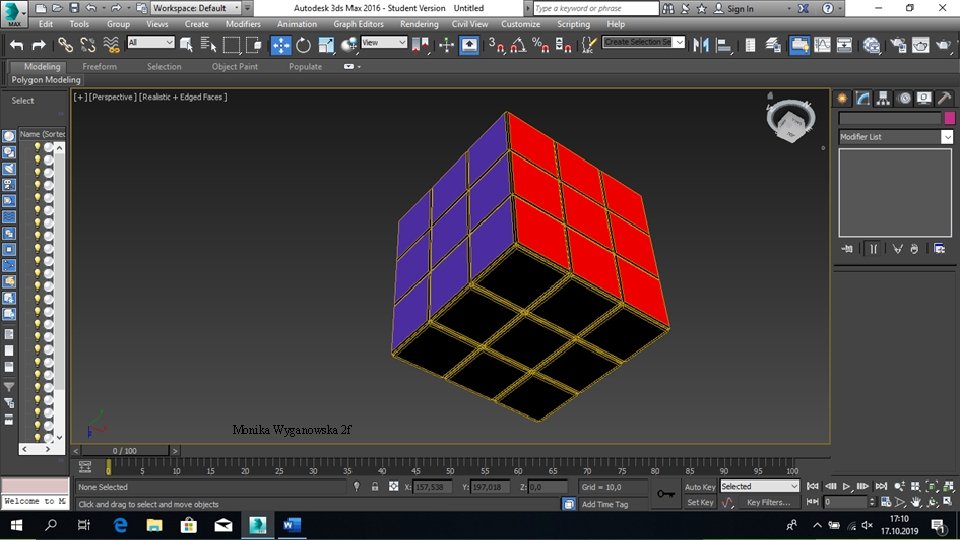Click the Key Filters button
The height and width of the screenshot is (540, 960).
pos(767,503)
